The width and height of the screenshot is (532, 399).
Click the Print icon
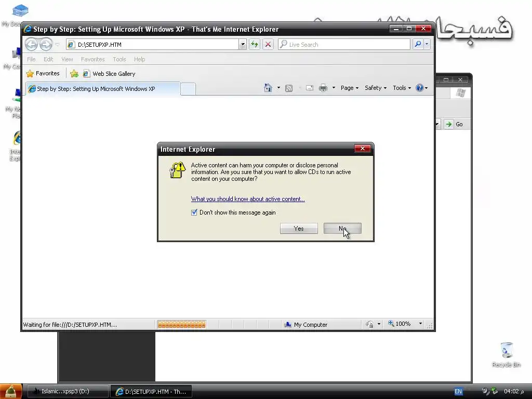click(x=323, y=88)
